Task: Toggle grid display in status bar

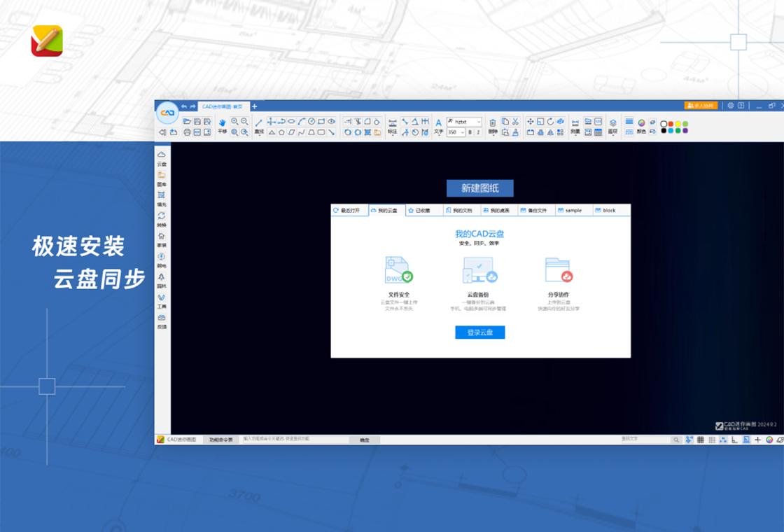Action: 701,440
